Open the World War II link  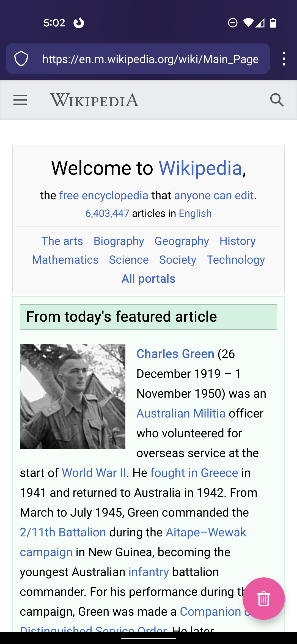[x=94, y=473]
